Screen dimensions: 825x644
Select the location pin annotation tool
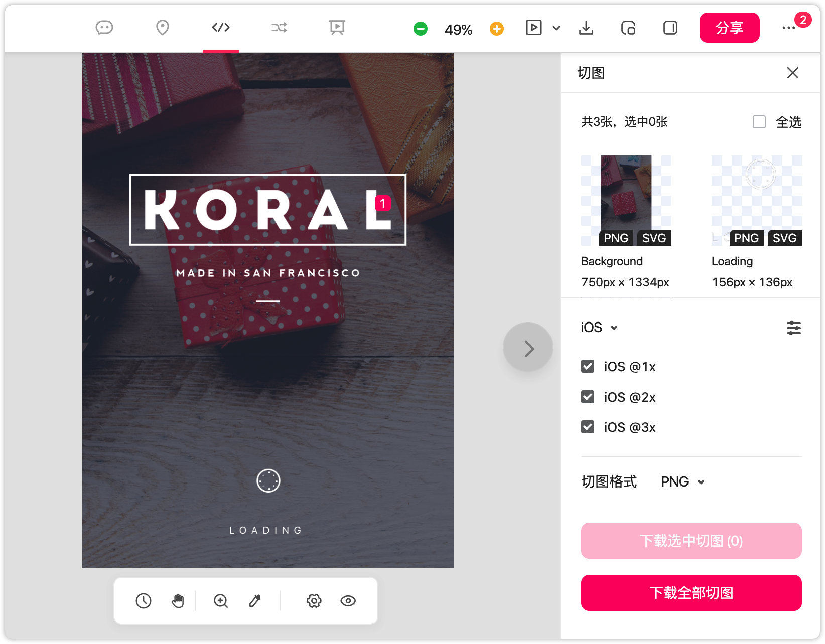162,28
